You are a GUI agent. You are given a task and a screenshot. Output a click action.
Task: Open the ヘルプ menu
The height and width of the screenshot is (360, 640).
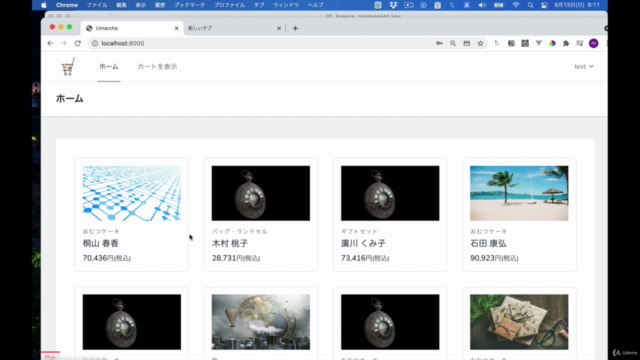(316, 5)
